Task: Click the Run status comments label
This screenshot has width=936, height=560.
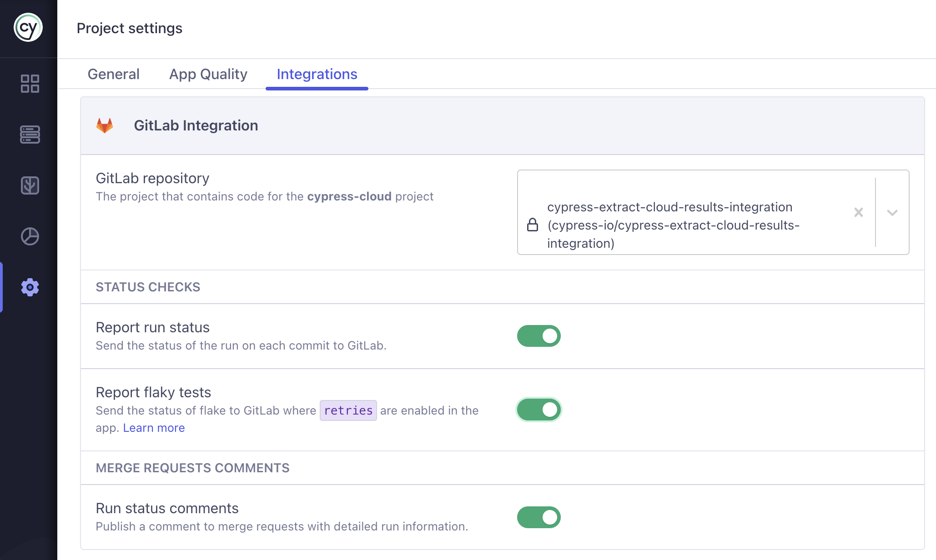Action: pyautogui.click(x=167, y=508)
